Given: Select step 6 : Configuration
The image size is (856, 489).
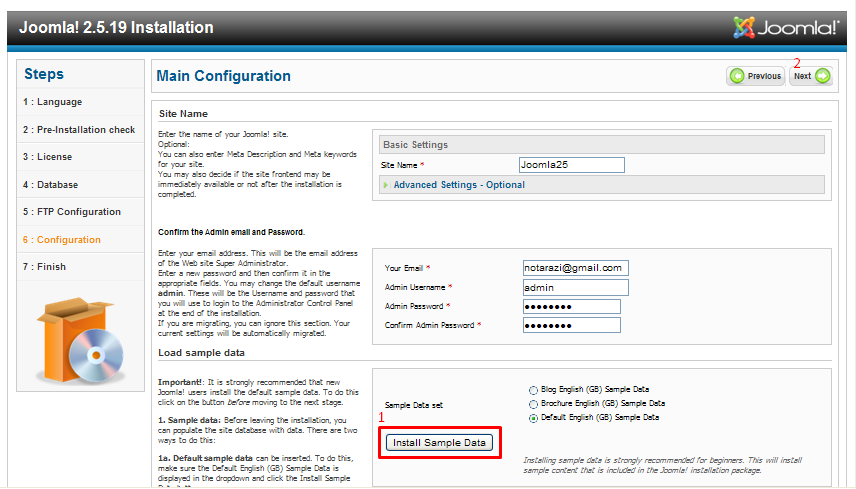Looking at the screenshot, I should (62, 240).
